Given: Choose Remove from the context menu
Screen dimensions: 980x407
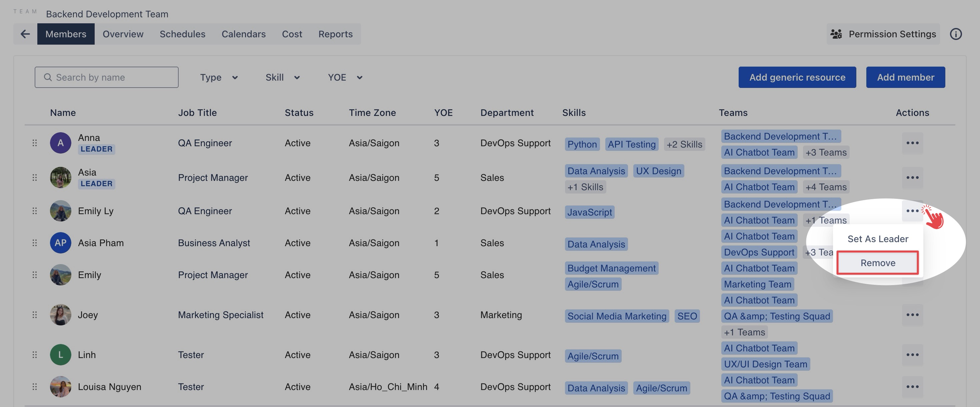Looking at the screenshot, I should [x=877, y=263].
